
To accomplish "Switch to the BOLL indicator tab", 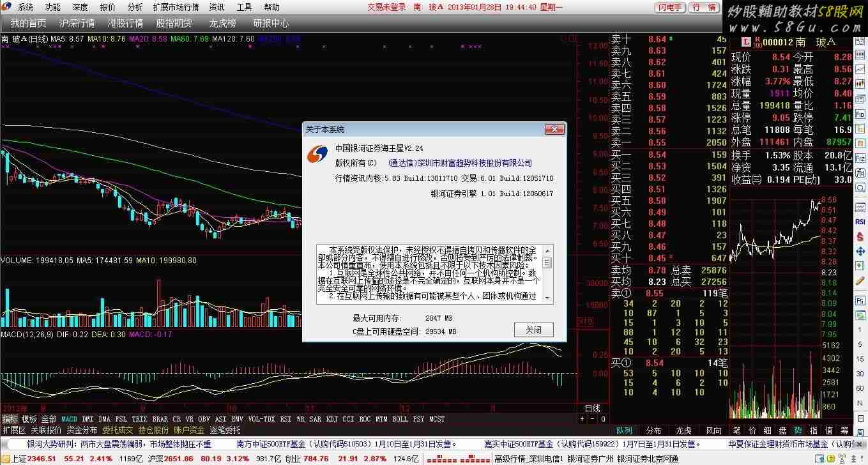I will coord(400,419).
